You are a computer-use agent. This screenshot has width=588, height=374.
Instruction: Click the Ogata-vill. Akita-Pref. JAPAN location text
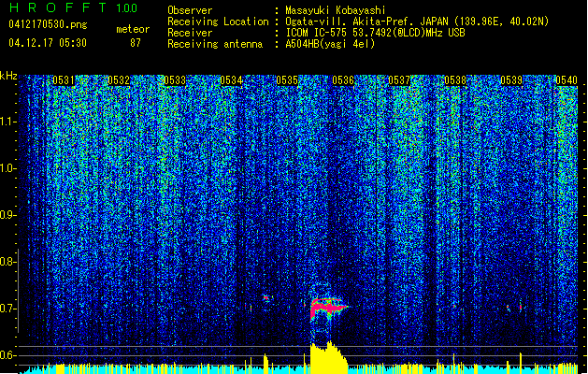point(417,22)
